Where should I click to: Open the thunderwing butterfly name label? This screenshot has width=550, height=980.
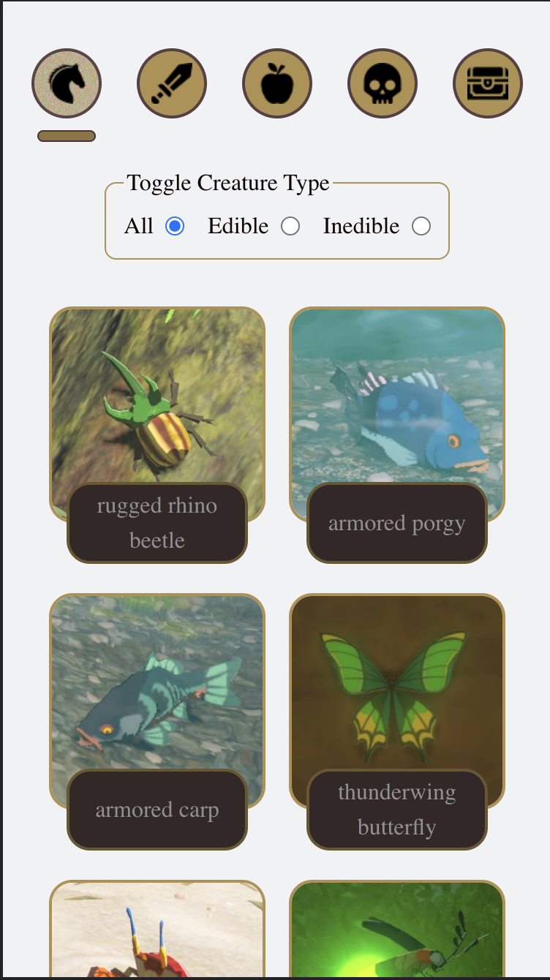397,810
